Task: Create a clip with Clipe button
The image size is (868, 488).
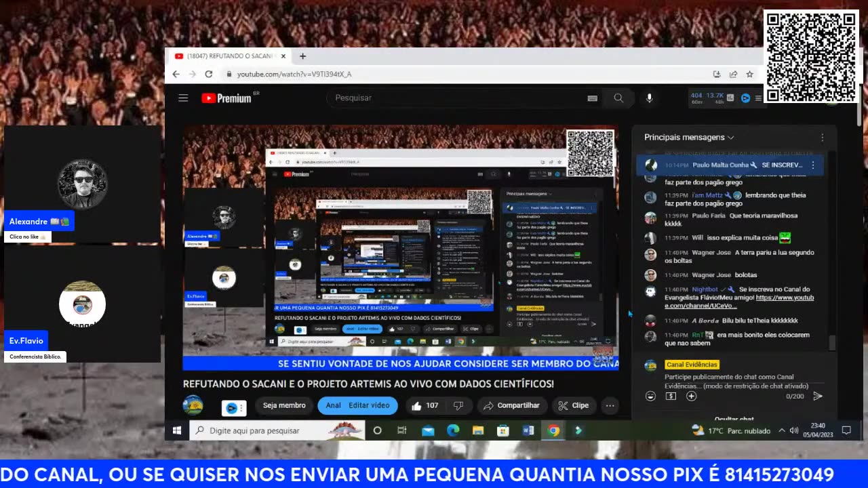Action: (x=574, y=405)
